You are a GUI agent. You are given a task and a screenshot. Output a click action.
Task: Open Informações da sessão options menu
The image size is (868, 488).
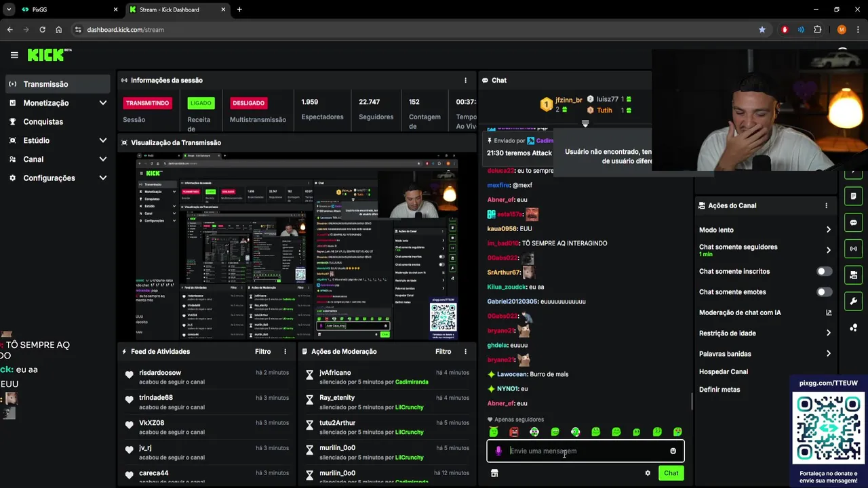(465, 80)
